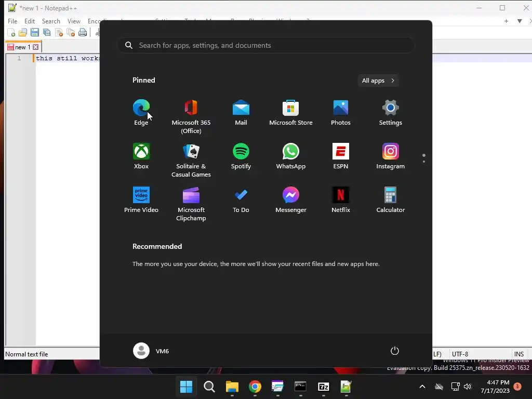
Task: Click the Notepad++ tab list dropdown arrow
Action: 520,21
